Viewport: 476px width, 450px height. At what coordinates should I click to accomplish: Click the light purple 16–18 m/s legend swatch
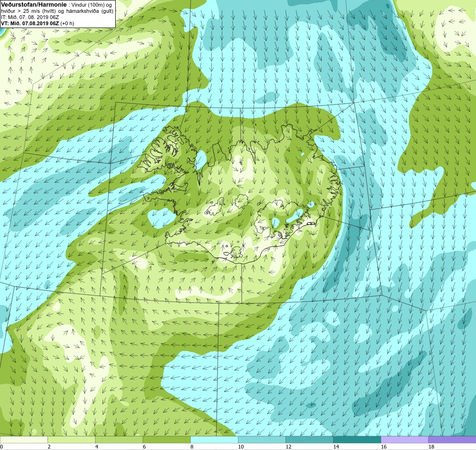[405, 440]
